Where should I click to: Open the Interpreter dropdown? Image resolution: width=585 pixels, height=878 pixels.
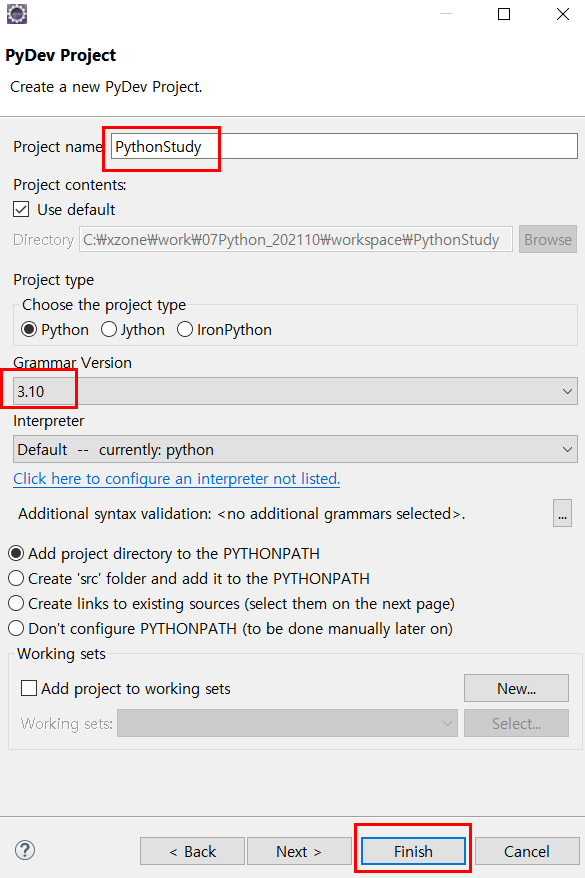[x=295, y=449]
